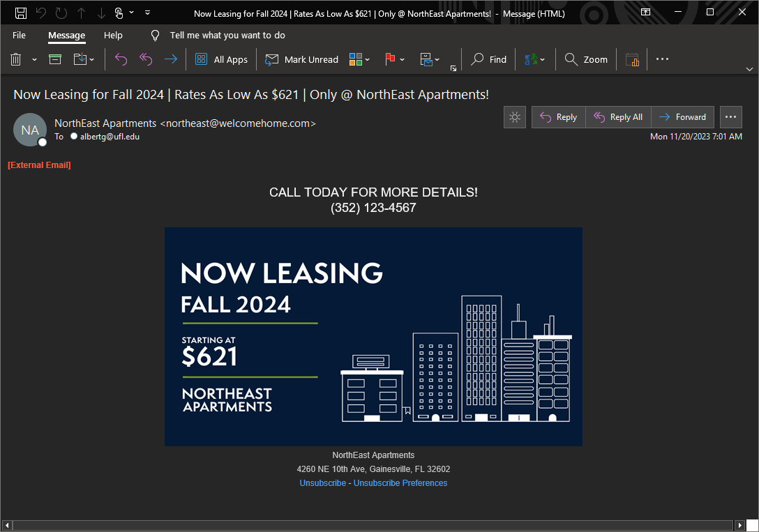Click the Delete trash can icon
Screen dimensions: 759x532
(16, 60)
